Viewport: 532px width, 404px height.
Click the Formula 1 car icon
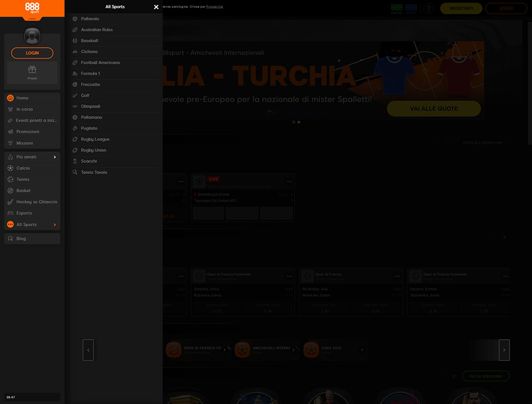(75, 73)
